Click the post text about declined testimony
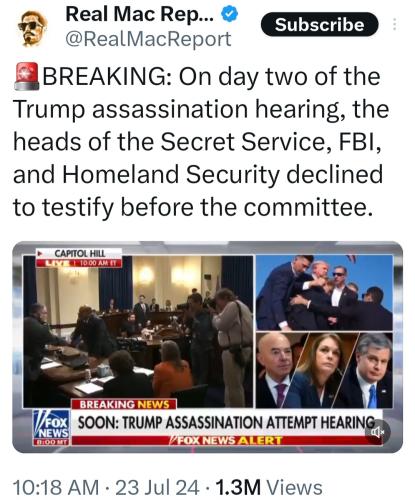Screen dimensions: 415x500 [200, 142]
